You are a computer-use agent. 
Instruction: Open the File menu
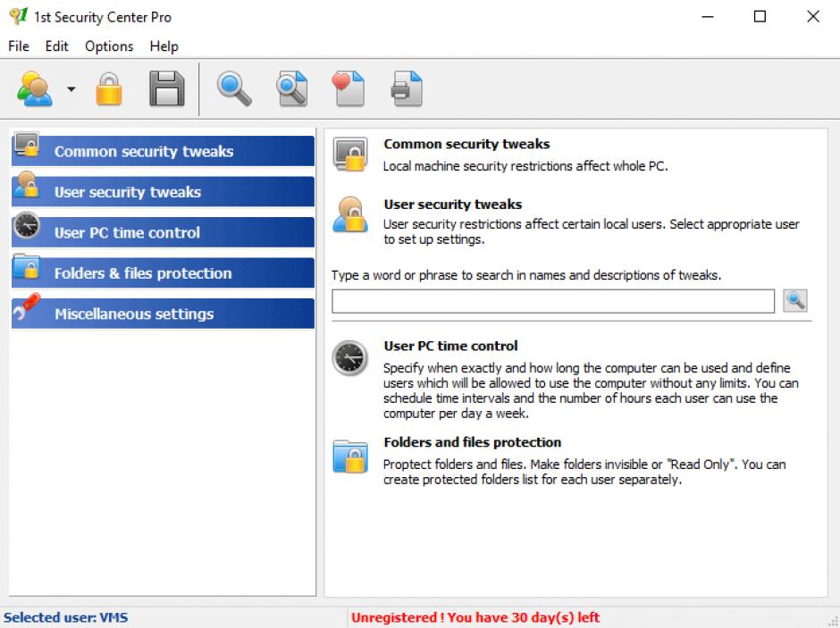pyautogui.click(x=18, y=46)
